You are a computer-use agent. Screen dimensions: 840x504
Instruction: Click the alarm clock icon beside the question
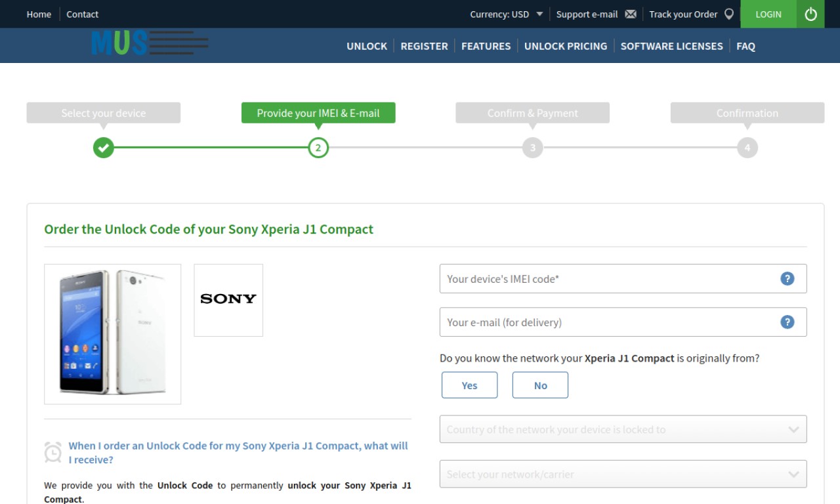(x=53, y=451)
